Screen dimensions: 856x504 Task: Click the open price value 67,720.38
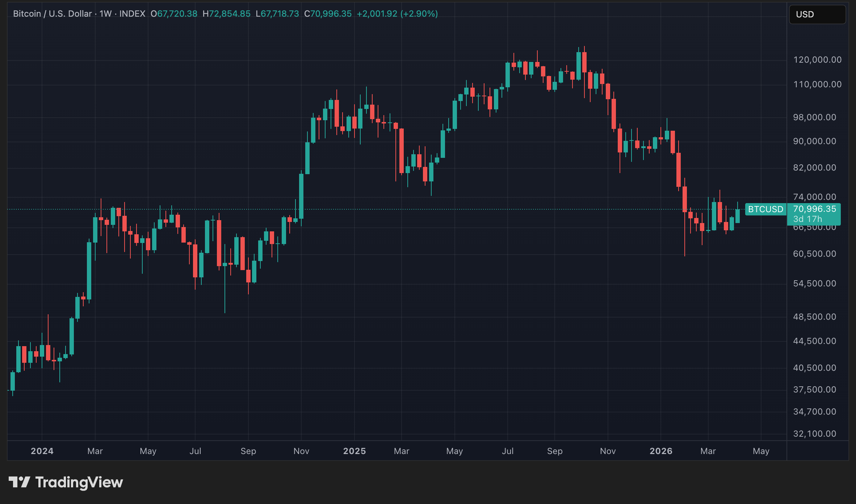[174, 14]
